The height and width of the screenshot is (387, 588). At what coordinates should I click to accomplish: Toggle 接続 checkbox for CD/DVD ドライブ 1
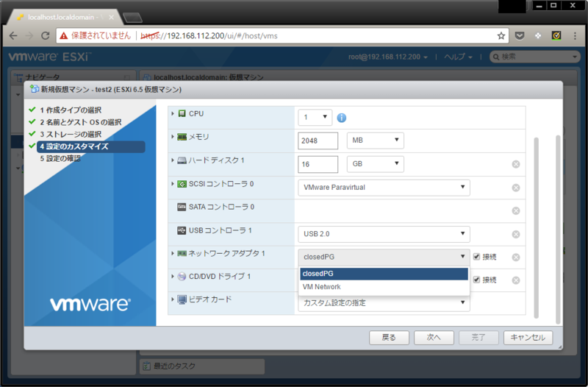click(476, 280)
